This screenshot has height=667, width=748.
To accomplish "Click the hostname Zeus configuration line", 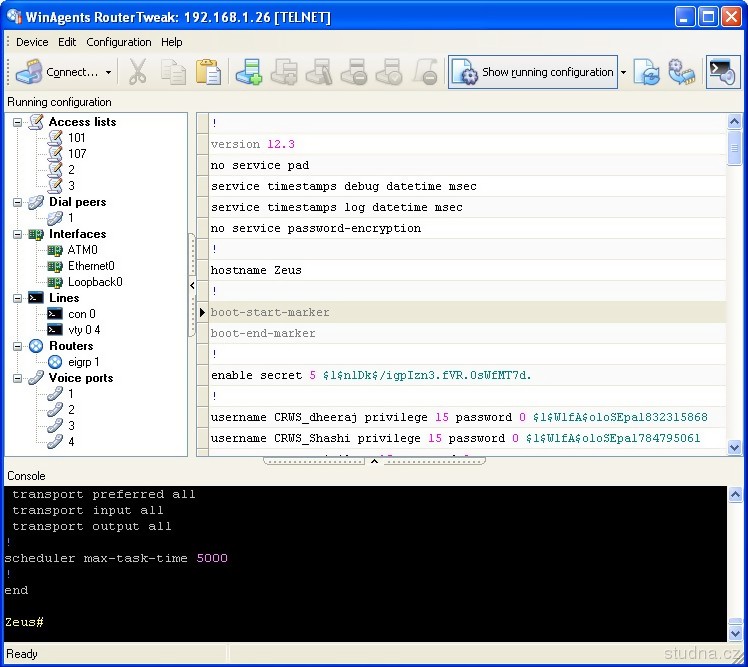I will pyautogui.click(x=256, y=270).
